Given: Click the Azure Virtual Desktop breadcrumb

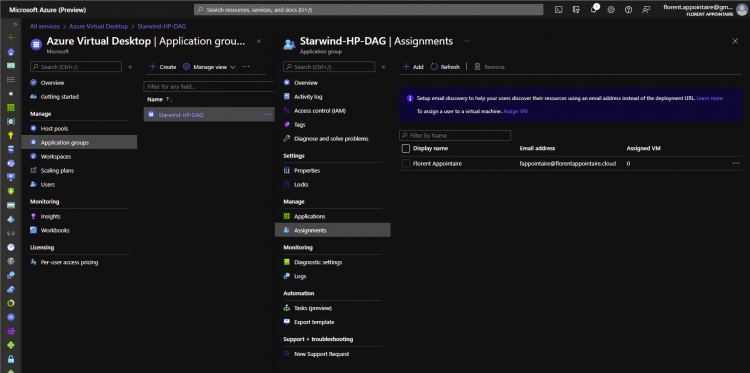Looking at the screenshot, I should (x=99, y=27).
